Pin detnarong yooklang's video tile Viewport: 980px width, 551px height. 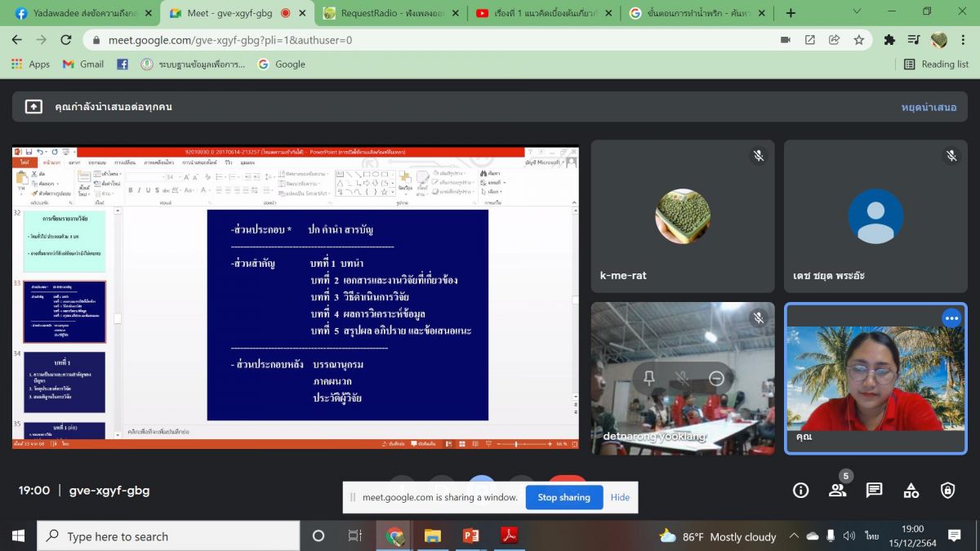(x=649, y=378)
